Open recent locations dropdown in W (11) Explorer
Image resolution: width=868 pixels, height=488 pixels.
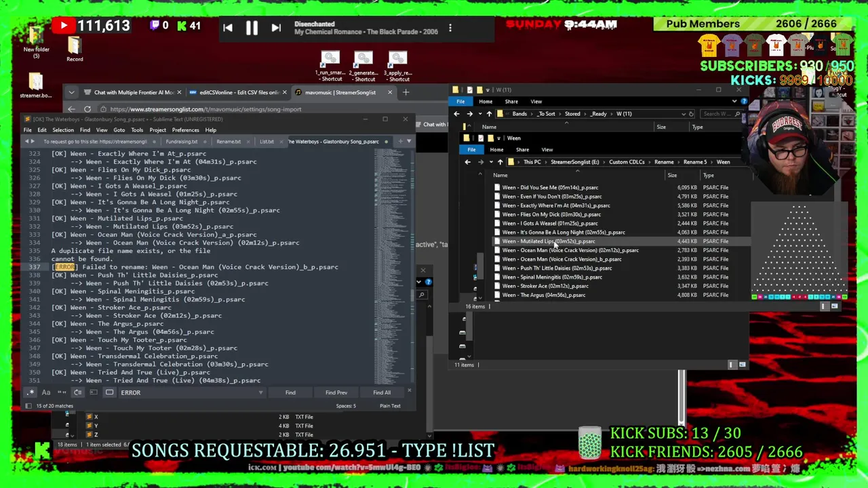[x=479, y=114]
